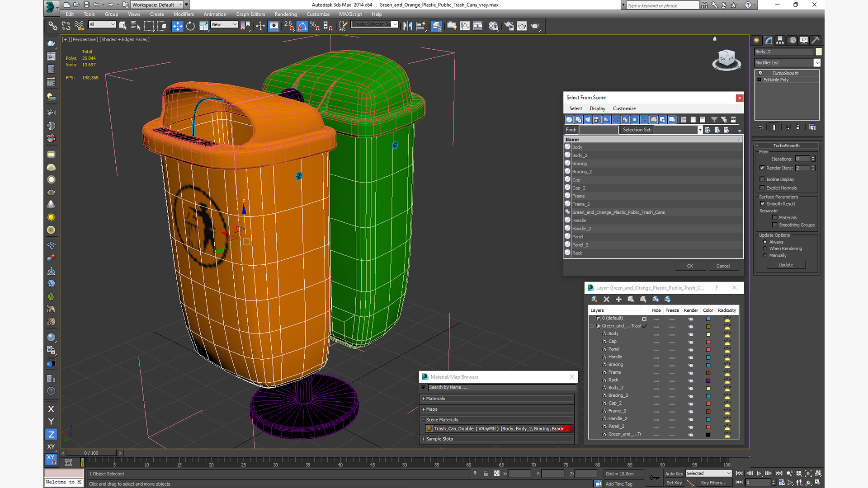The width and height of the screenshot is (868, 488).
Task: Click the Select and Link chain icon
Action: tap(53, 26)
